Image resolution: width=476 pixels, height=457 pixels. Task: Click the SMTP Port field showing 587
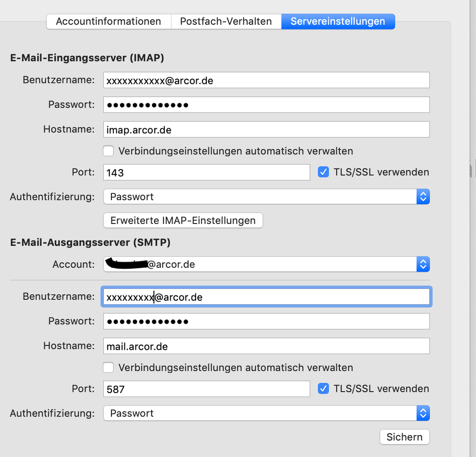[x=206, y=388]
